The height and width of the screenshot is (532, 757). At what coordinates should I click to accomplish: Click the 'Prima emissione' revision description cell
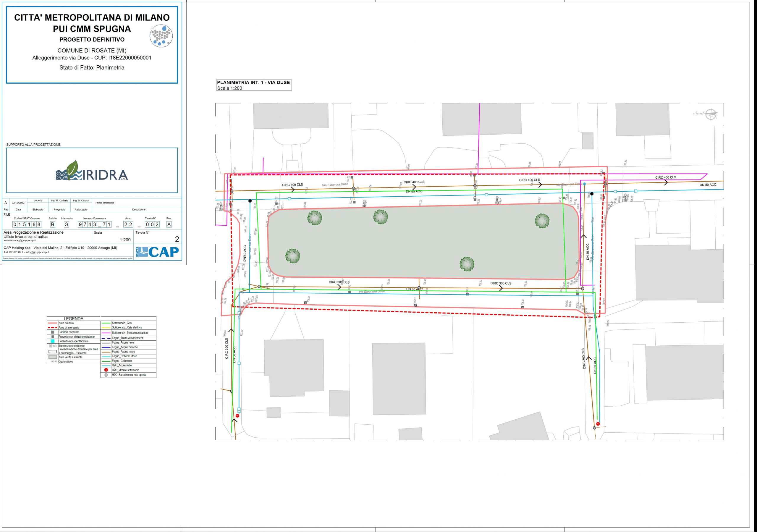click(x=105, y=203)
